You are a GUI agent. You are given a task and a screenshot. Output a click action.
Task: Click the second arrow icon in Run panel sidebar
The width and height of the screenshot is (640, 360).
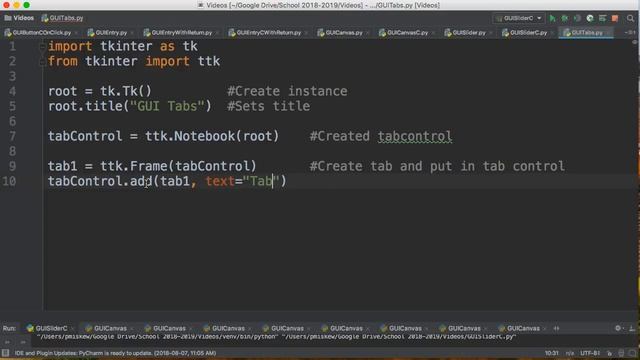pyautogui.click(x=23, y=342)
